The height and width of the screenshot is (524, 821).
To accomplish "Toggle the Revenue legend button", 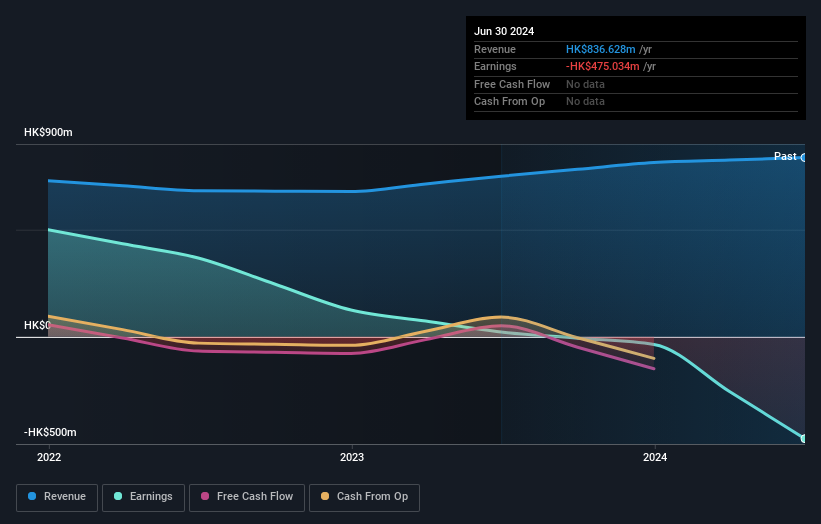I will click(57, 497).
